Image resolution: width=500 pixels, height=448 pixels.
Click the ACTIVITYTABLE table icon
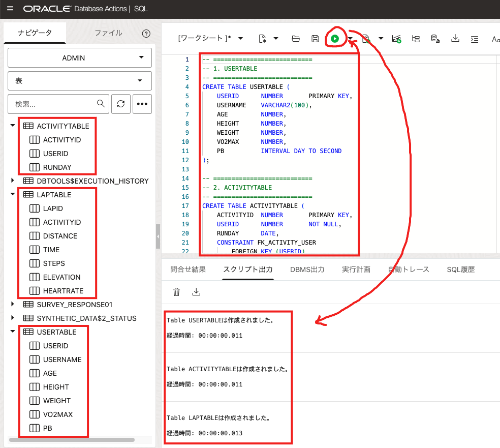(x=28, y=126)
